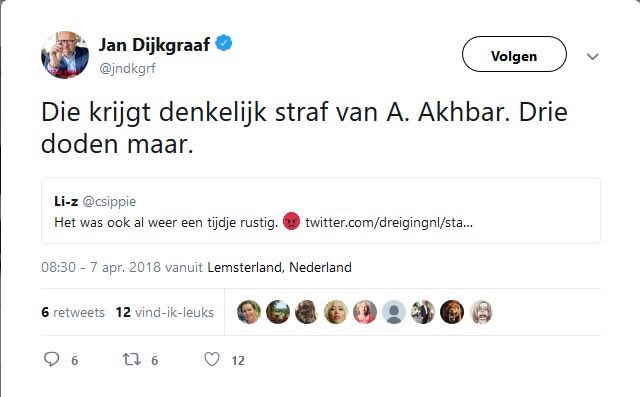
Task: Click the blue verified badge
Action: [224, 43]
